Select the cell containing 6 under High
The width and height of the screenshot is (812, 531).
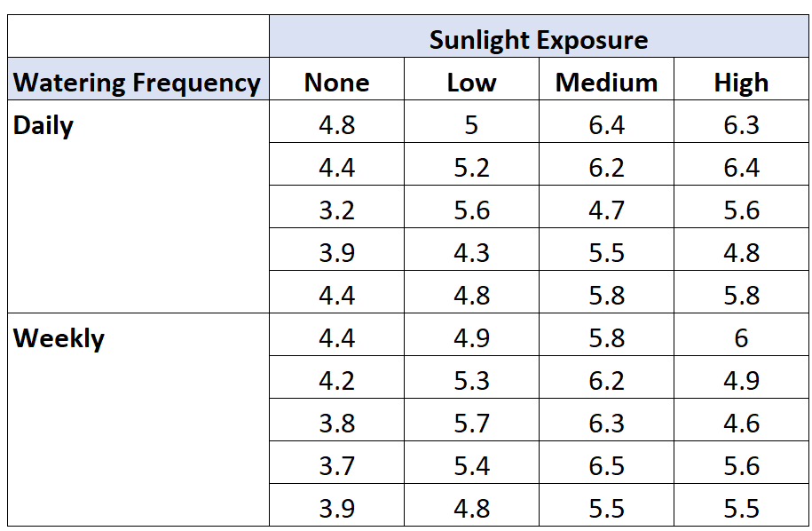pos(741,335)
